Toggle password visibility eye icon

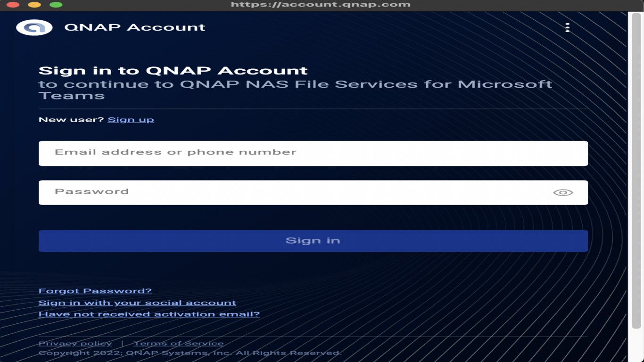point(563,192)
